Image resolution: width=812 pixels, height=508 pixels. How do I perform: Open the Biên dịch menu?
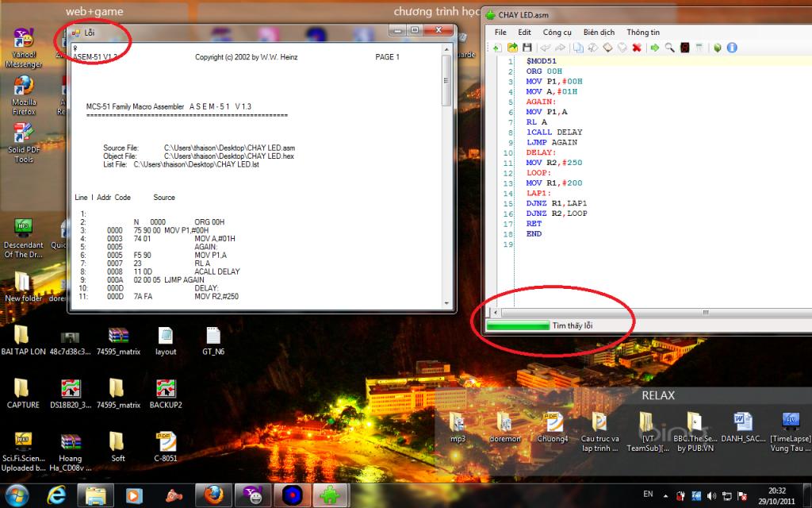(599, 32)
